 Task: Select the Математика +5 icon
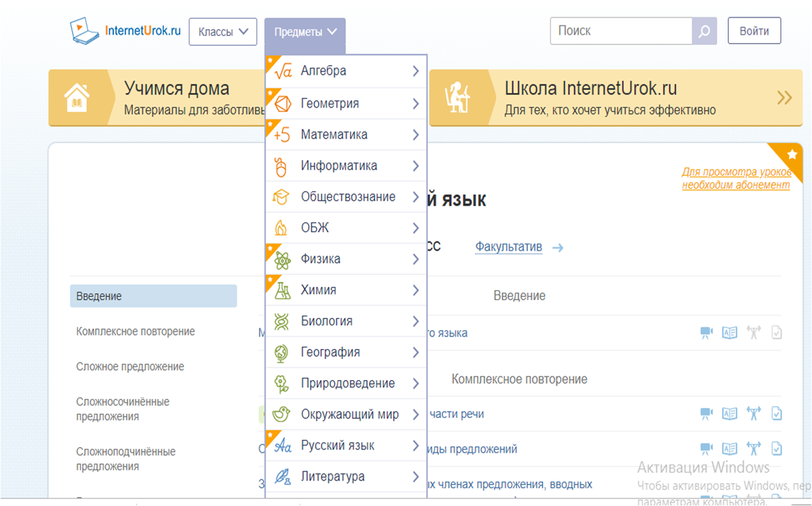(x=283, y=135)
